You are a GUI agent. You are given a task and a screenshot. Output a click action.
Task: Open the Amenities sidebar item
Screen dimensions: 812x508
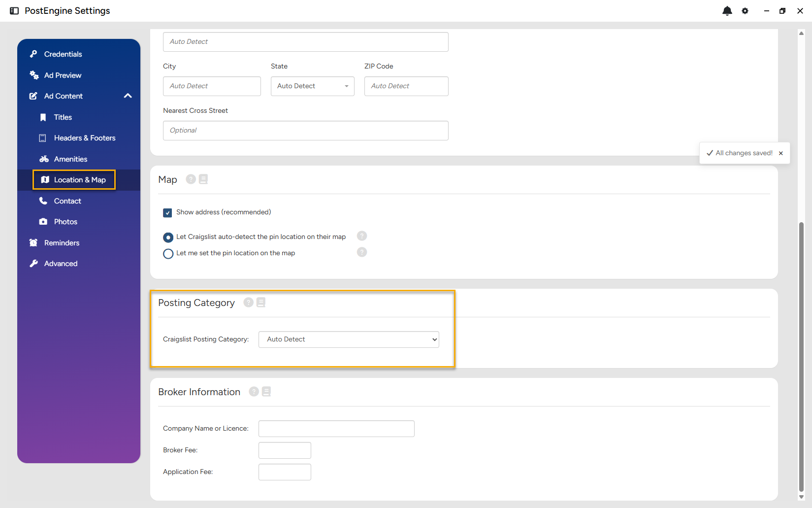click(x=70, y=159)
